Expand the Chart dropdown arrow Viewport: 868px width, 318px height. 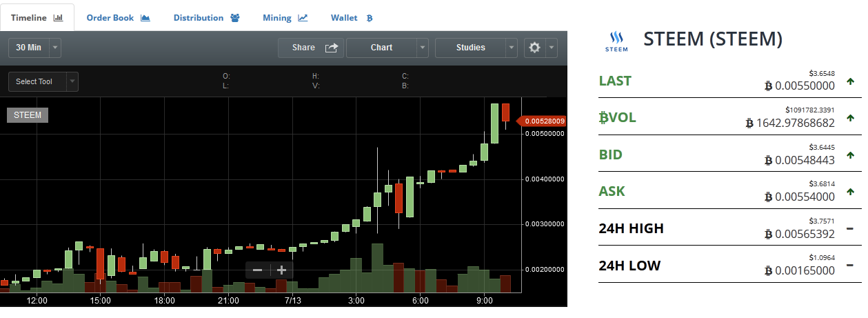tap(422, 48)
